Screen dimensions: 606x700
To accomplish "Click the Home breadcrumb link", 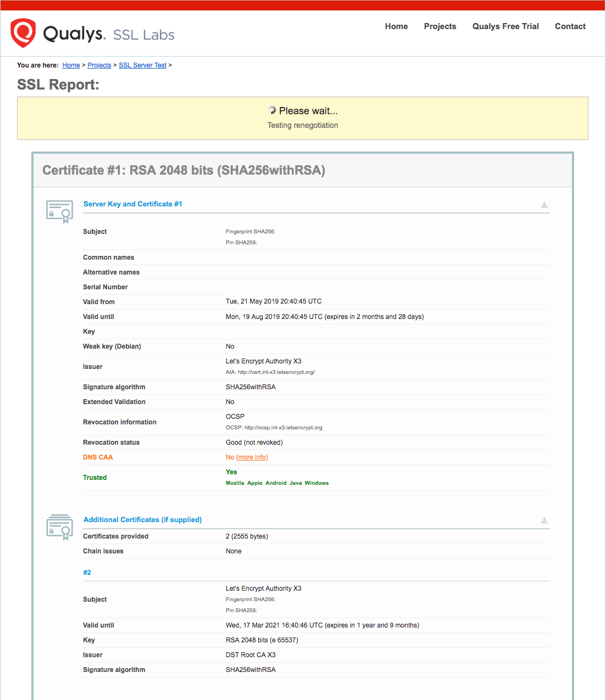I will pyautogui.click(x=71, y=65).
